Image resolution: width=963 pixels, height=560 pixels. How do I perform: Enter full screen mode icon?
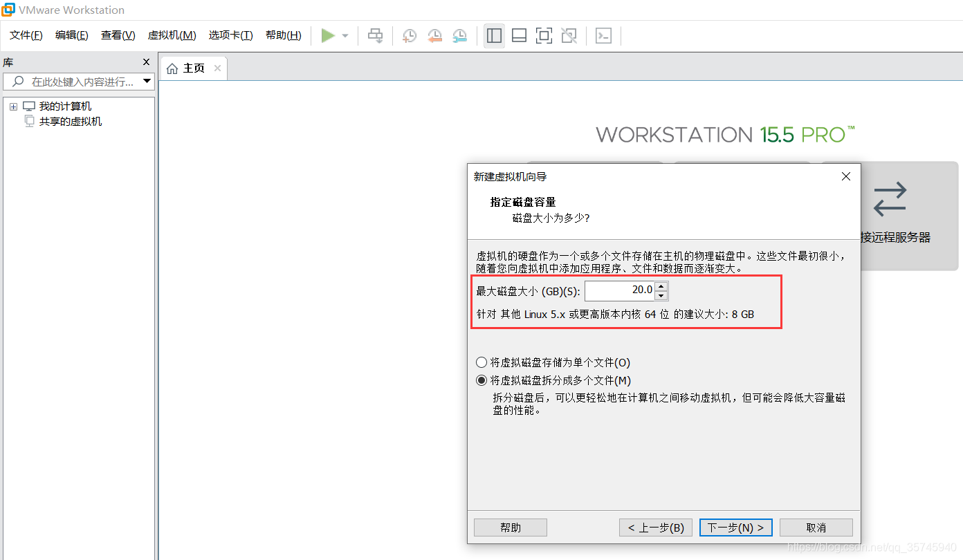(544, 36)
